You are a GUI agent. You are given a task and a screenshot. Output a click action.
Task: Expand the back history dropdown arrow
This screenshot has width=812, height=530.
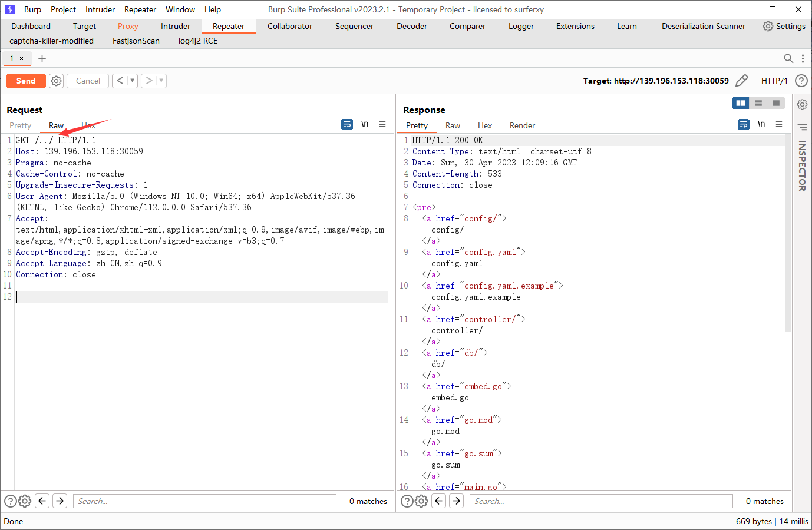[x=133, y=81]
